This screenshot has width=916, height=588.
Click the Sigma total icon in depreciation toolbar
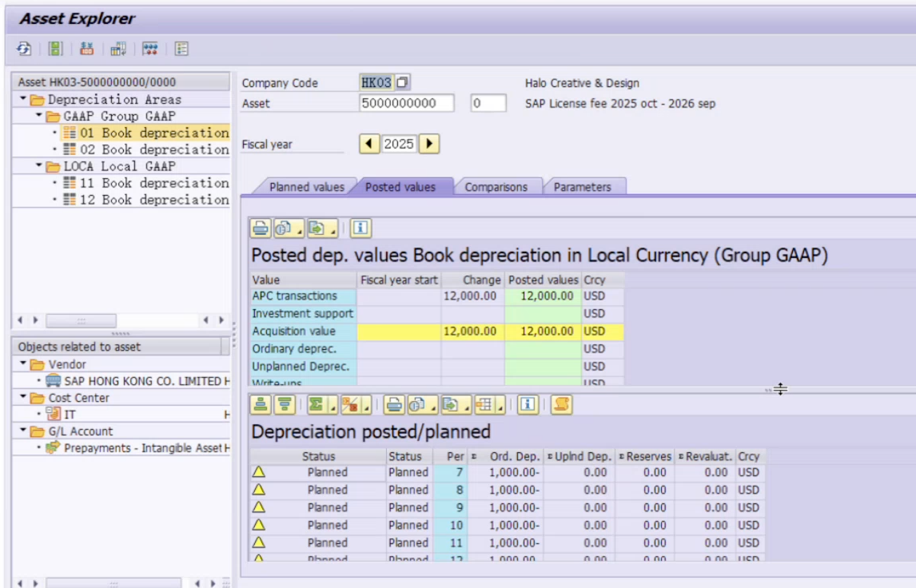315,405
